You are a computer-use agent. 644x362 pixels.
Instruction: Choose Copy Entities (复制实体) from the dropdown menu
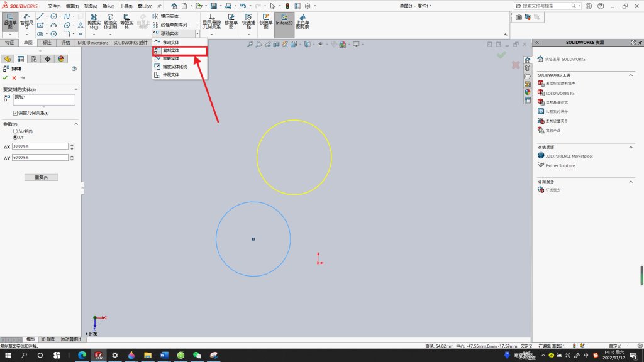(x=179, y=50)
